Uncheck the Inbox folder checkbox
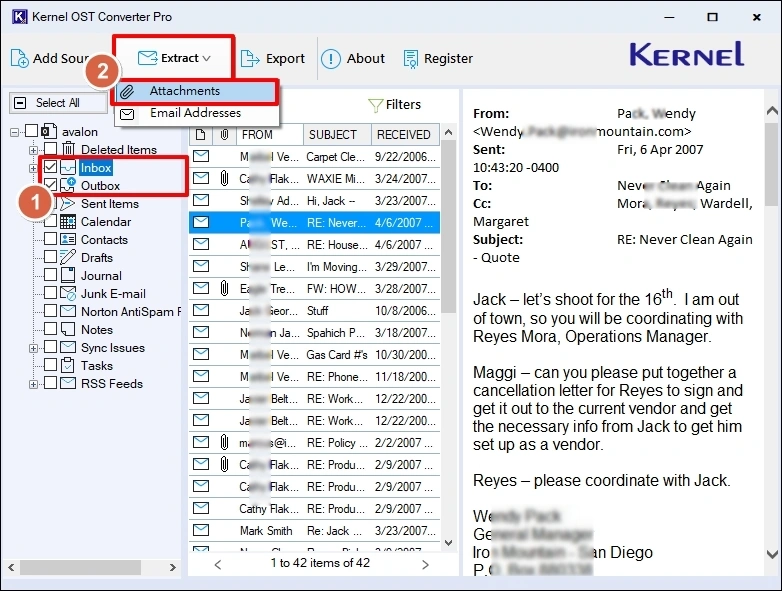 (50, 168)
